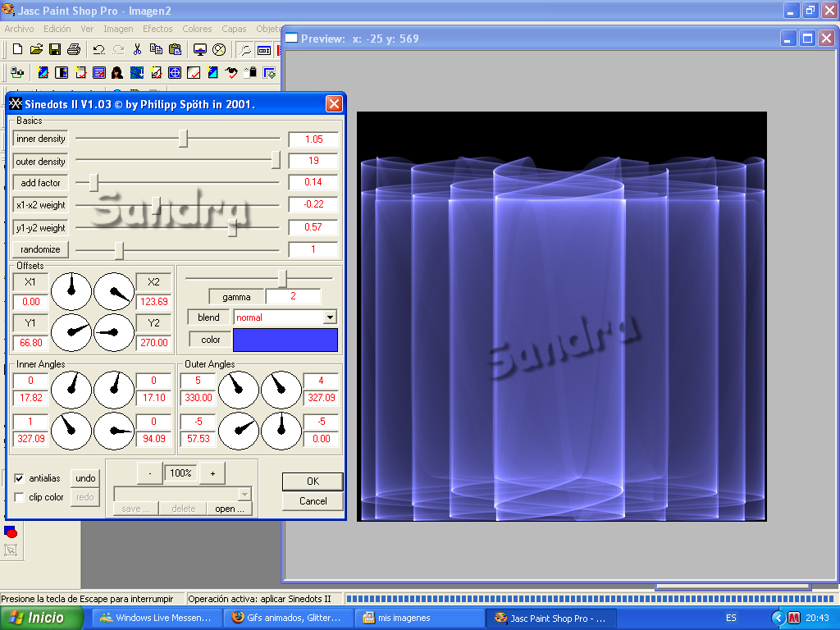Click the Copy icon in toolbar

click(x=156, y=50)
